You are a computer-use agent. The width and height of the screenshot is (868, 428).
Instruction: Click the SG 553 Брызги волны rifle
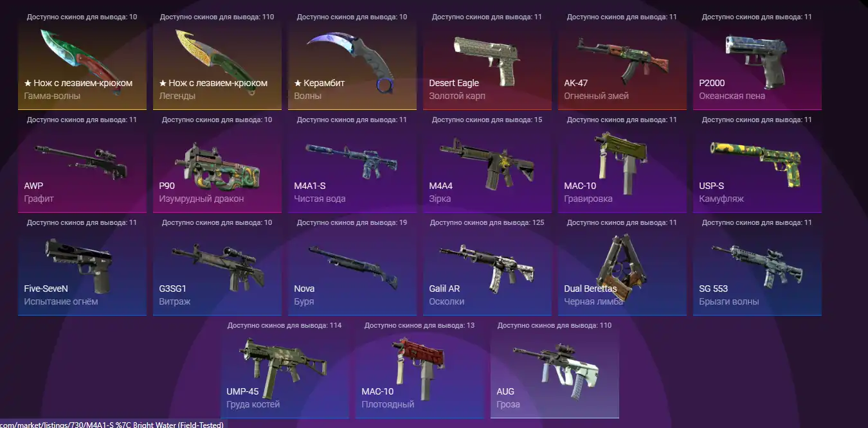[x=757, y=265]
